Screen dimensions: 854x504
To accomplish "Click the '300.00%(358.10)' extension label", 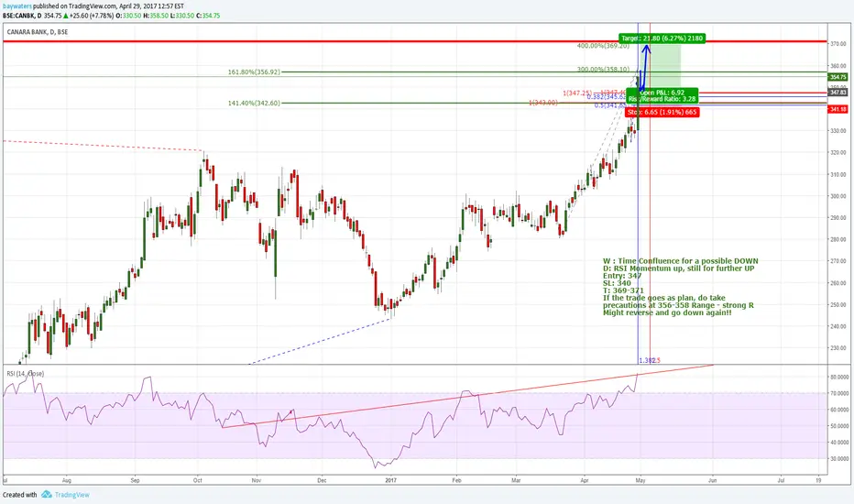I will 603,70.
